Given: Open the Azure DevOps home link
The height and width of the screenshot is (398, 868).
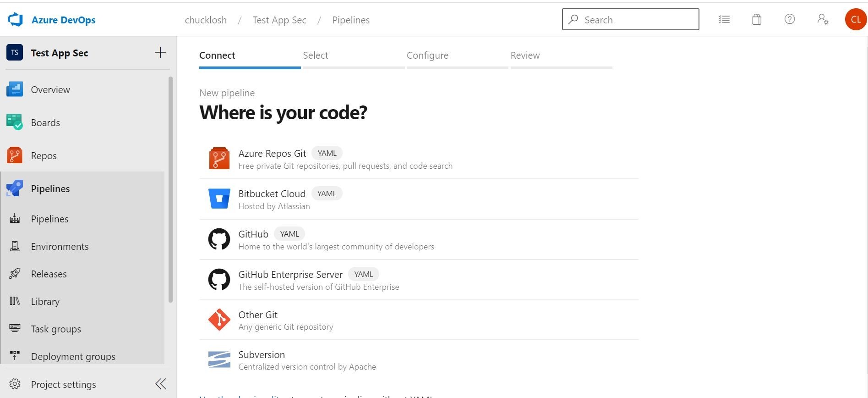Looking at the screenshot, I should coord(63,20).
